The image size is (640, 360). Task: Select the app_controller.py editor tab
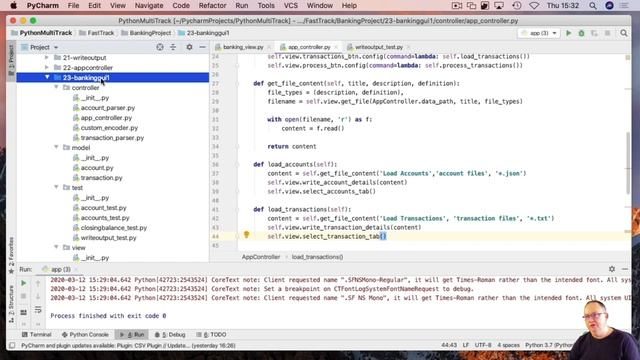click(309, 47)
